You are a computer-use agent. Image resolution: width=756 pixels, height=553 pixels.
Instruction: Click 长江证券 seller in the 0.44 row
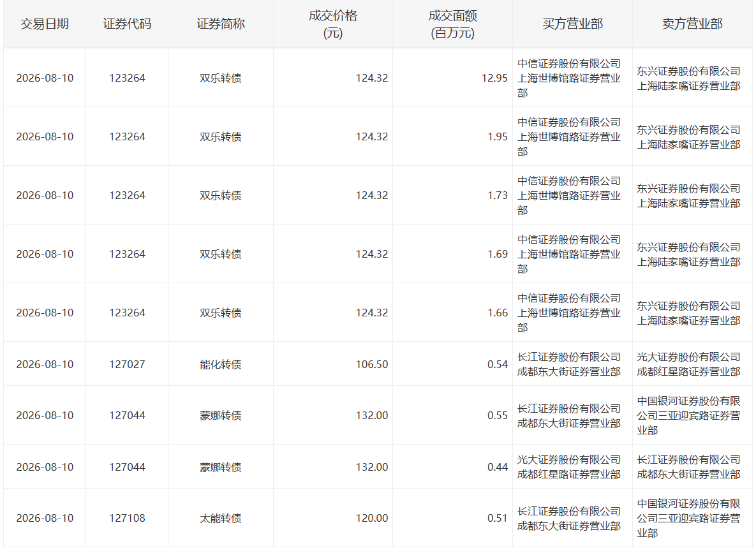coord(688,467)
